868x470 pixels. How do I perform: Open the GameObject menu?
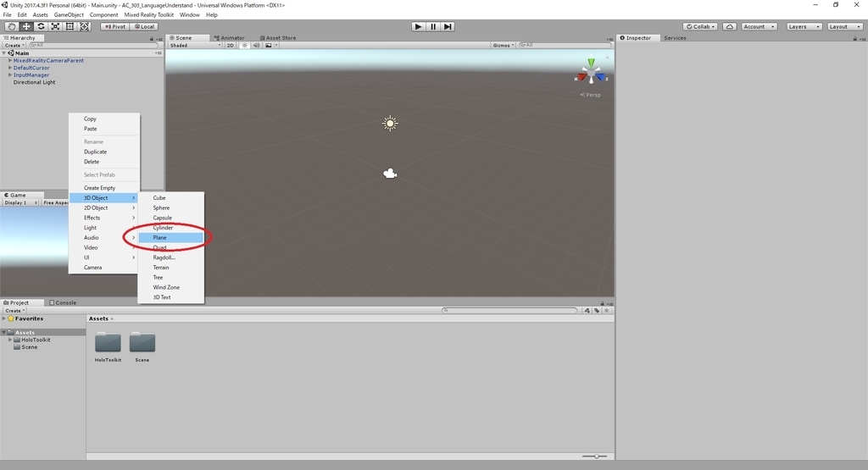(x=69, y=15)
